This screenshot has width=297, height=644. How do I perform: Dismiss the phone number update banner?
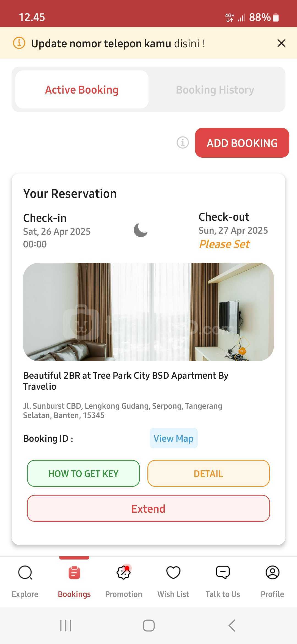click(x=281, y=43)
